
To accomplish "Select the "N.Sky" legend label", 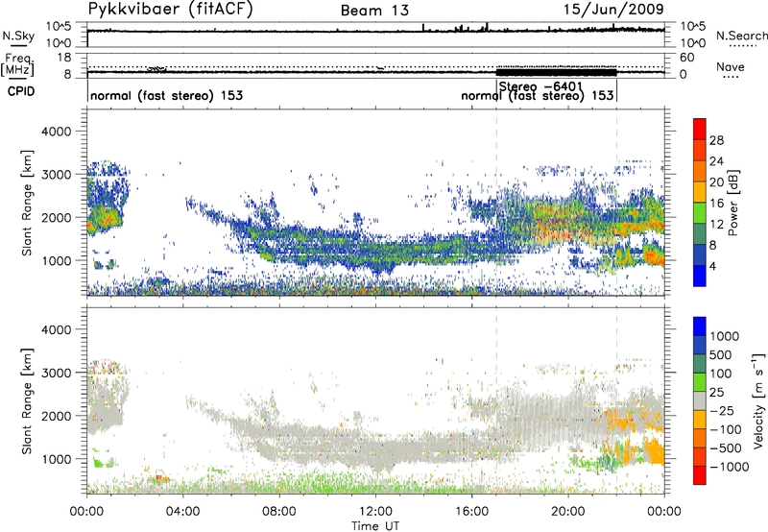I will [18, 36].
